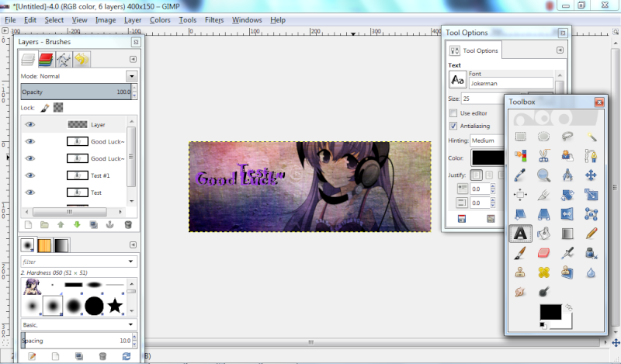Lower layer with the green down arrow
621x364 pixels.
(77, 225)
